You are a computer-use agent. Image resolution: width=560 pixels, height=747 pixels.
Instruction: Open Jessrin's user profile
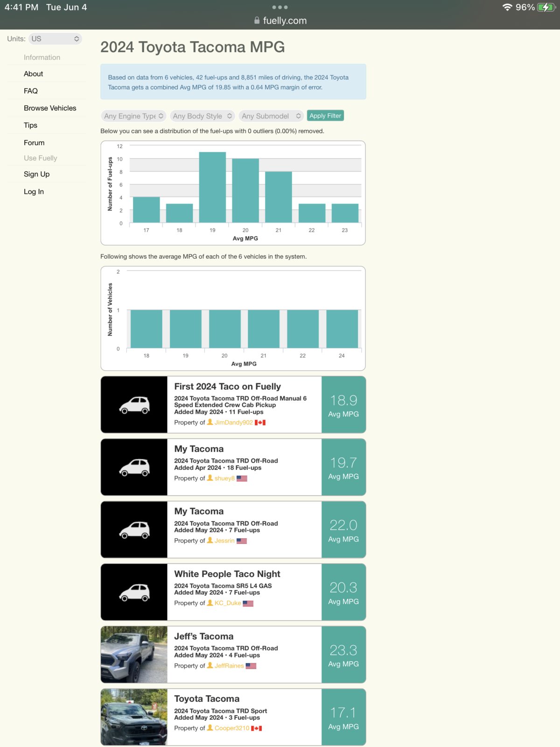click(224, 541)
